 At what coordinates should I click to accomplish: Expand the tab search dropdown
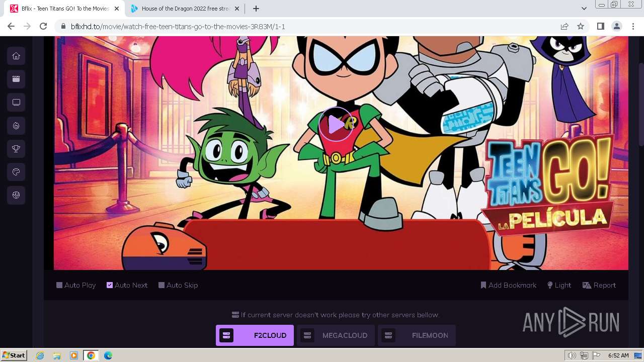(584, 9)
